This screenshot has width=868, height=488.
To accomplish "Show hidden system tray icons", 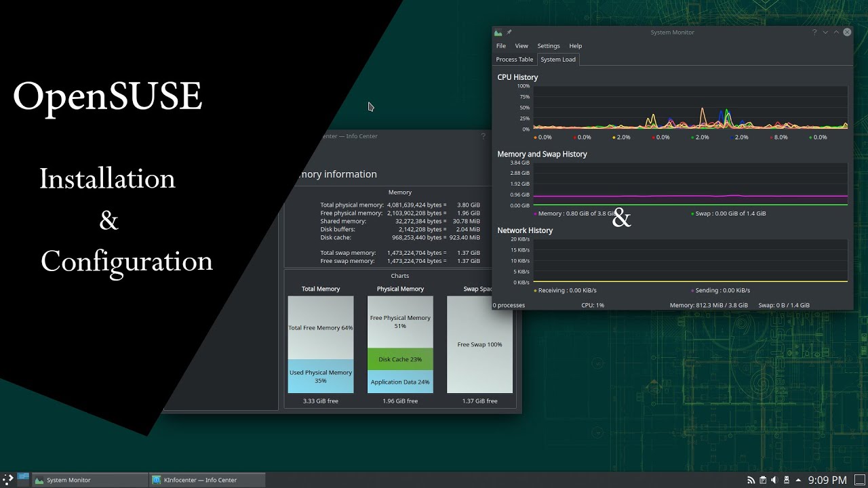I will [798, 480].
